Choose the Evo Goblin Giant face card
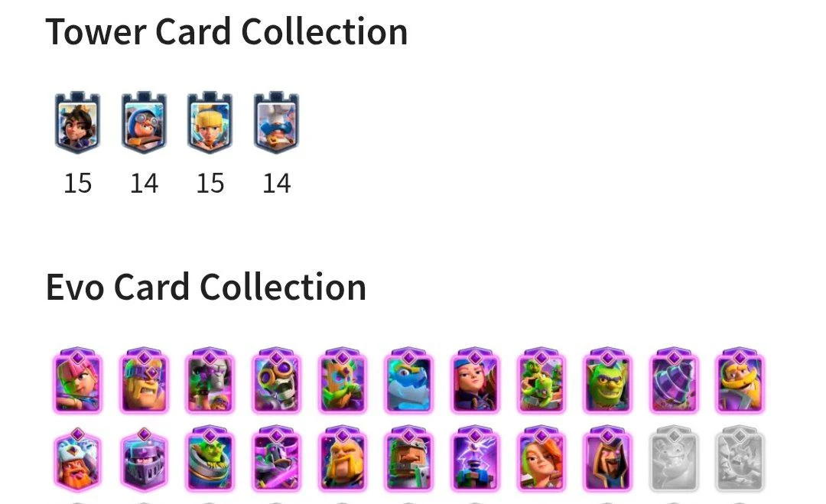826x504 pixels. click(606, 380)
